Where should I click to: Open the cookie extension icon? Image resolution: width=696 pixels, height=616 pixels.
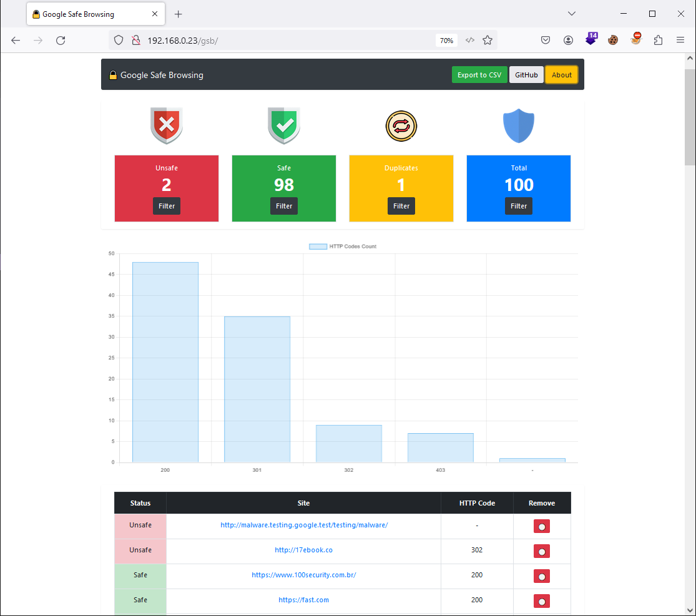point(613,41)
